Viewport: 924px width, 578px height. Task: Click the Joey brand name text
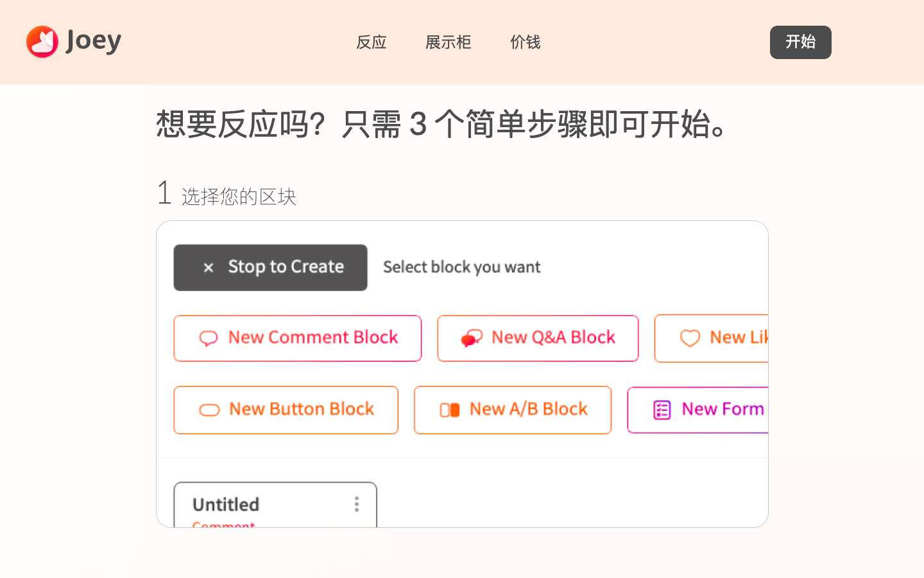pyautogui.click(x=94, y=41)
